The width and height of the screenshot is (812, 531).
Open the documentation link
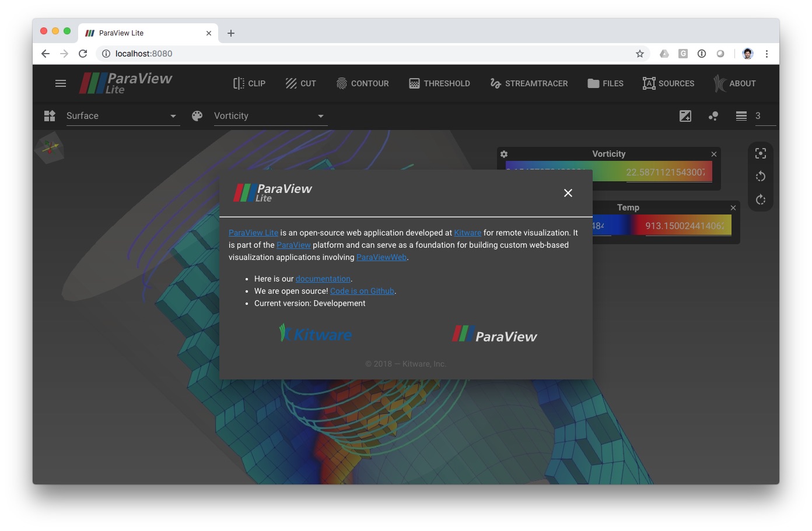323,279
